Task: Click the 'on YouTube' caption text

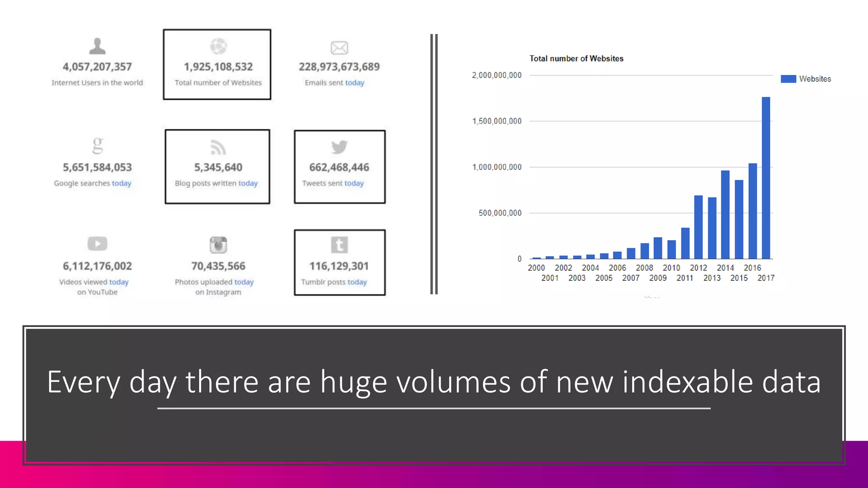Action: [x=97, y=292]
